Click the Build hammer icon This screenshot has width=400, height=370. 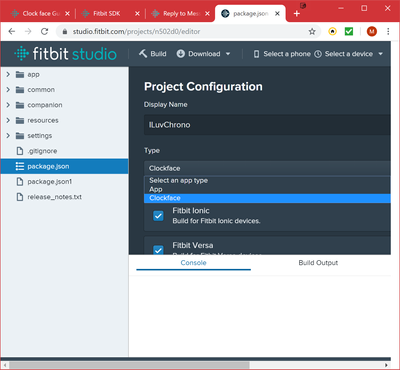[143, 54]
